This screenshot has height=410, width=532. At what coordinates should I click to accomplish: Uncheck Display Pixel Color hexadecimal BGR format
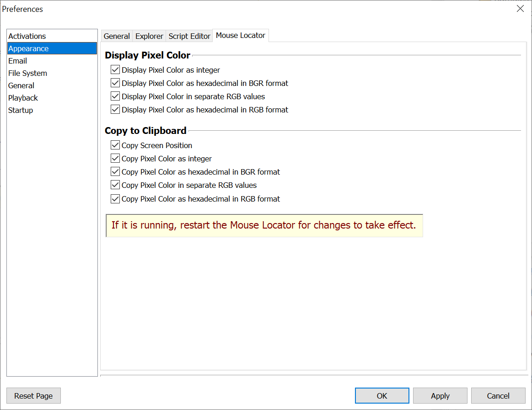tap(115, 83)
